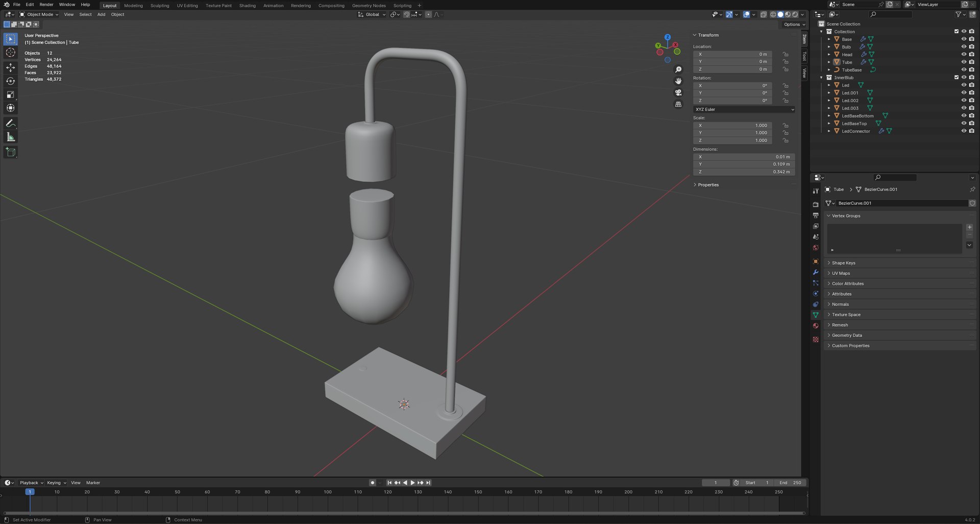Jump to the timeline end frame
The width and height of the screenshot is (980, 524).
click(x=428, y=483)
